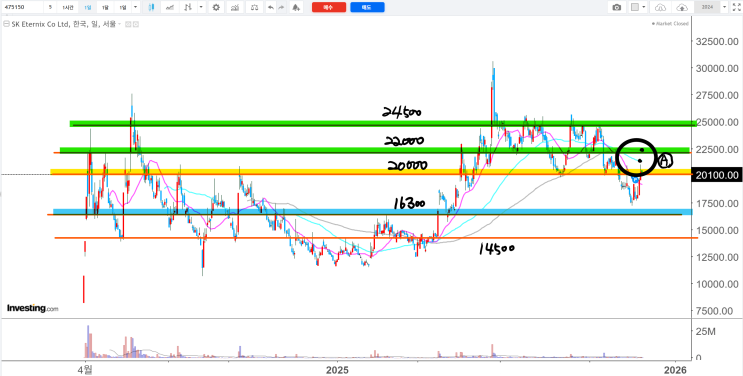Collapse the SK Eternix legend toggle
Viewport: 743px width, 376px height.
pyautogui.click(x=6, y=23)
